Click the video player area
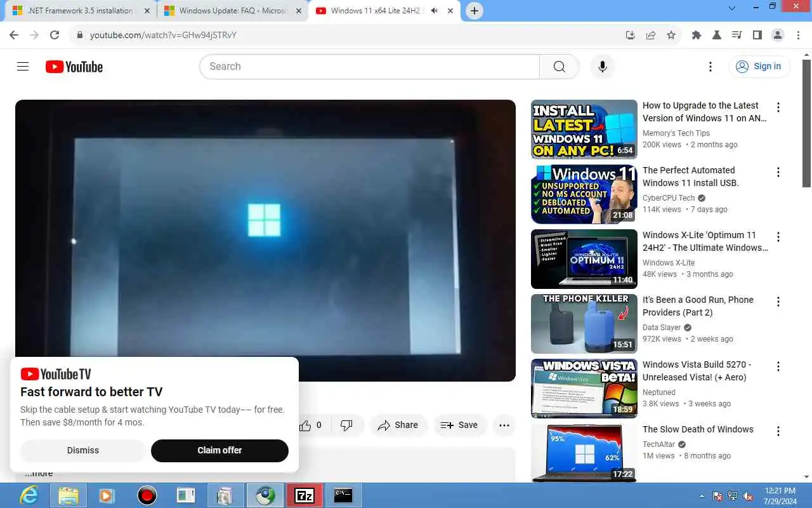 [265, 241]
